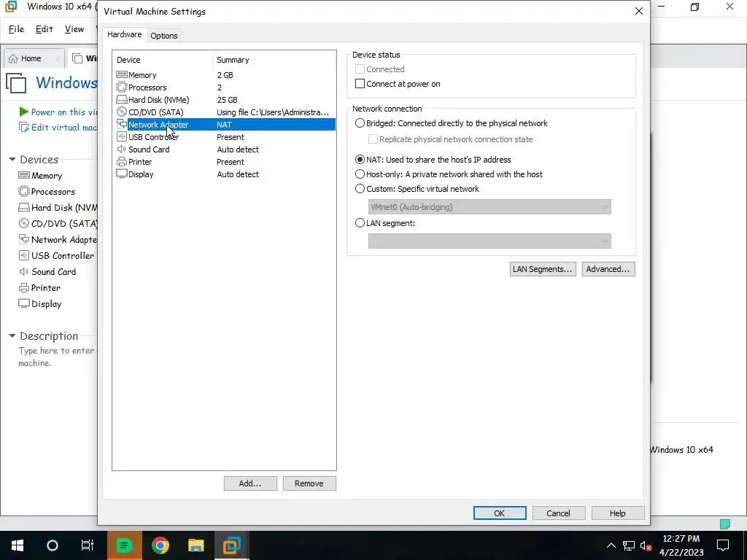747x560 pixels.
Task: Click the Edit virtual machine settings icon
Action: 24,127
